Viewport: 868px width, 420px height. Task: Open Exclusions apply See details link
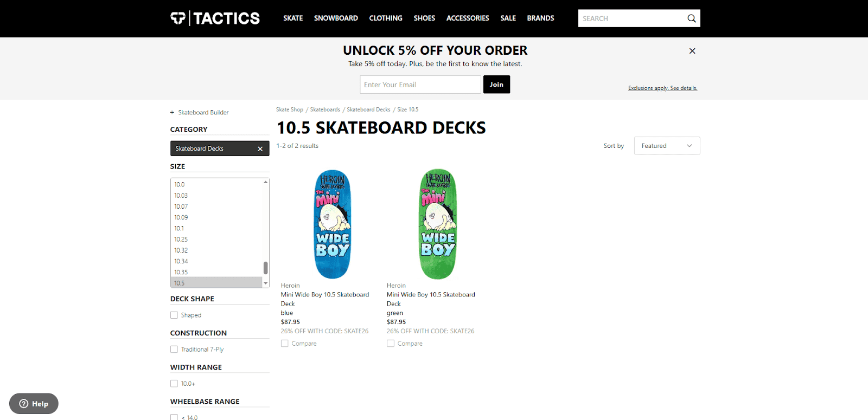point(662,88)
